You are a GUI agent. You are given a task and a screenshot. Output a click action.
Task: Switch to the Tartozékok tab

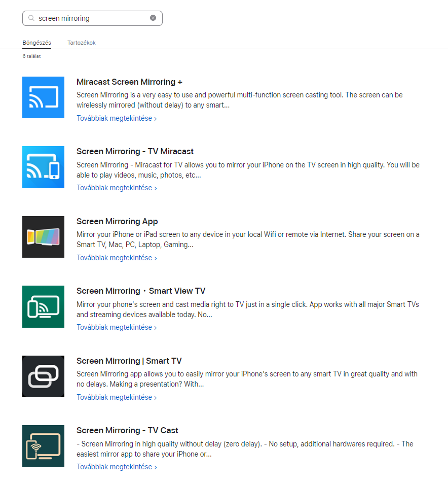pyautogui.click(x=82, y=43)
